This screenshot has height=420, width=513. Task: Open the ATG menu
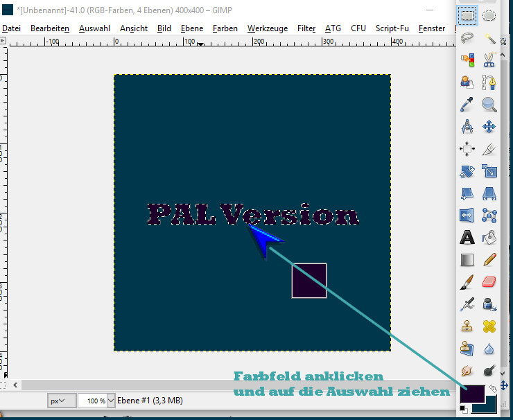pos(333,28)
